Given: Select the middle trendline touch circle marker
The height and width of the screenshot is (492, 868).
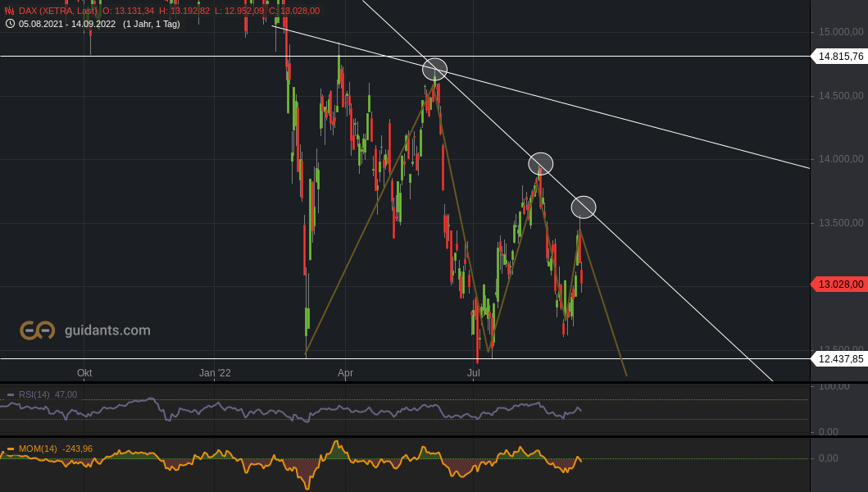Looking at the screenshot, I should point(541,164).
